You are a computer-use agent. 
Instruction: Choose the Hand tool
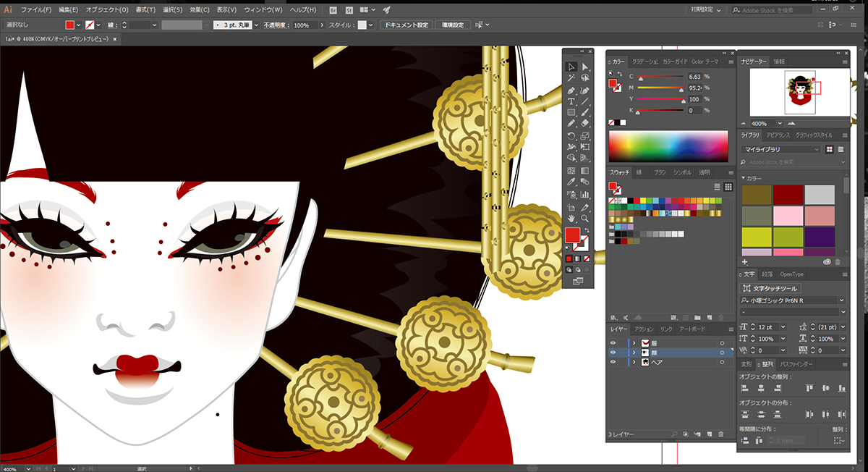571,217
